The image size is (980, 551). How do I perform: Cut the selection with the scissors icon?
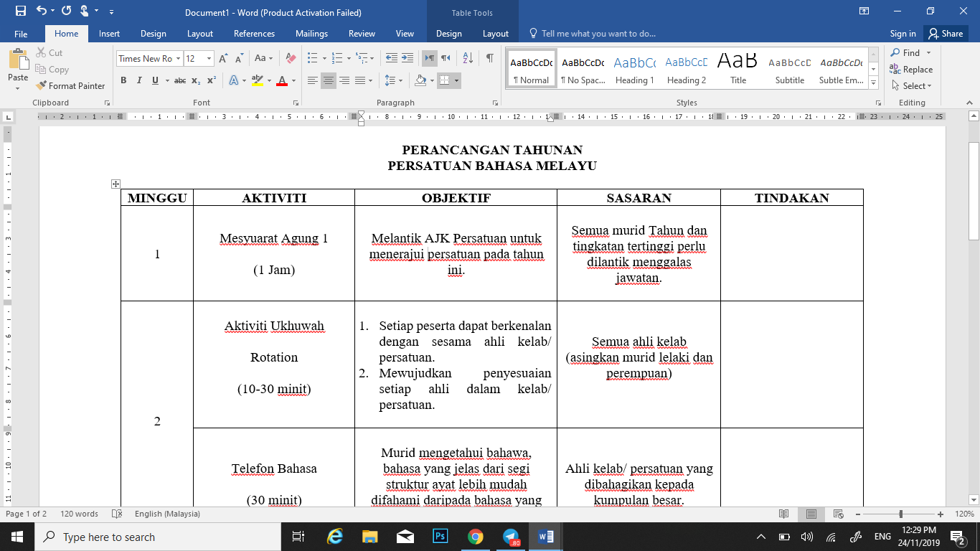(41, 53)
